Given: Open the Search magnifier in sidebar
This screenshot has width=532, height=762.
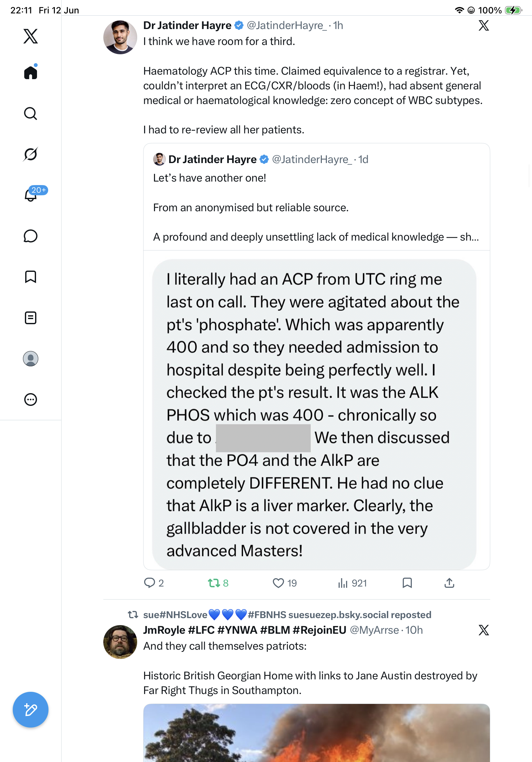Looking at the screenshot, I should coord(31,114).
